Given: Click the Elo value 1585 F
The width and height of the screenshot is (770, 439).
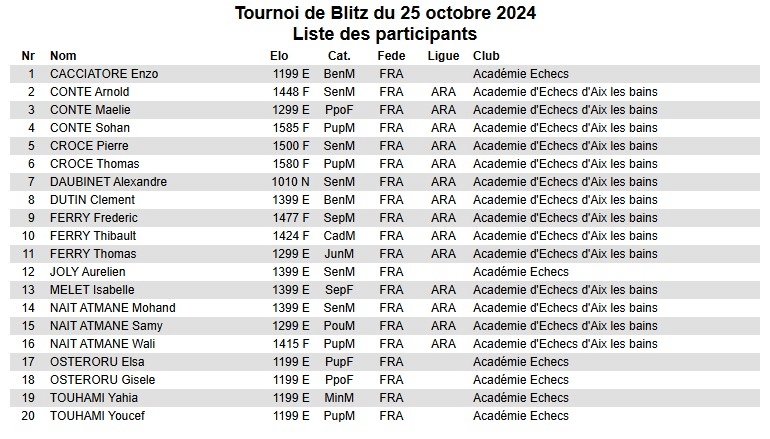Looking at the screenshot, I should click(x=291, y=128).
